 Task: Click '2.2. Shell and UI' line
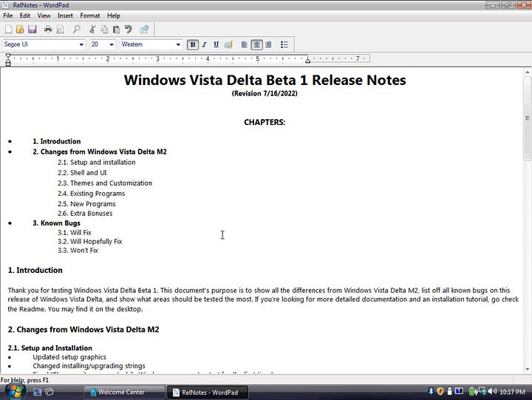pyautogui.click(x=82, y=173)
